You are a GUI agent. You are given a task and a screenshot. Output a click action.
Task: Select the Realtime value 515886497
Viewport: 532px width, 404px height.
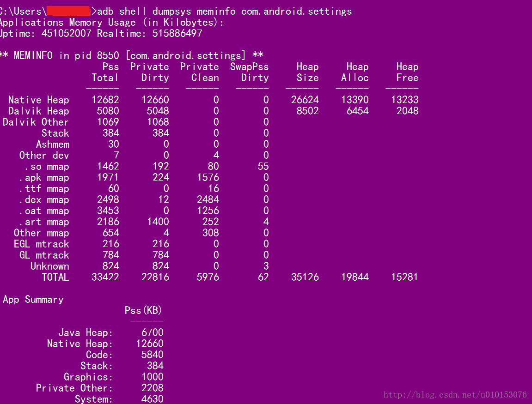(x=177, y=33)
